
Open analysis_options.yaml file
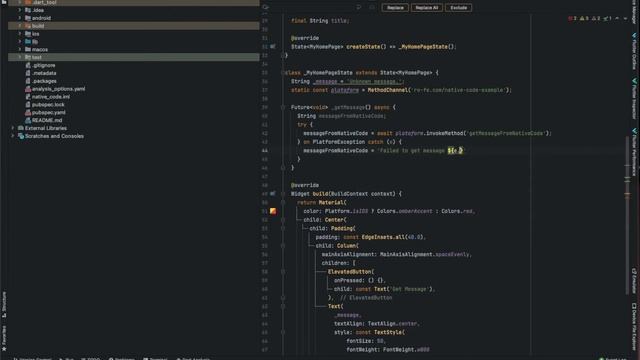(x=58, y=89)
